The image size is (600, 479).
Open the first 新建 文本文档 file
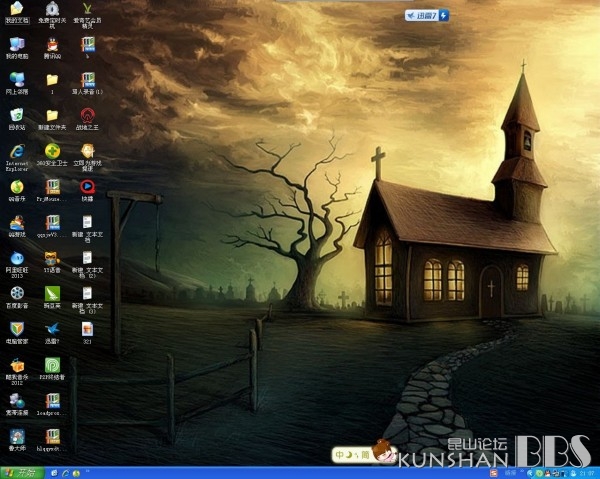87,229
